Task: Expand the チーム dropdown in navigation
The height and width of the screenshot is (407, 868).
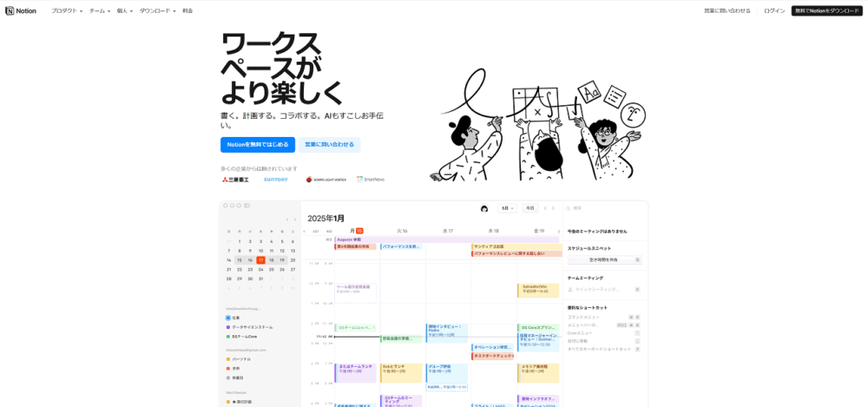Action: (x=99, y=10)
